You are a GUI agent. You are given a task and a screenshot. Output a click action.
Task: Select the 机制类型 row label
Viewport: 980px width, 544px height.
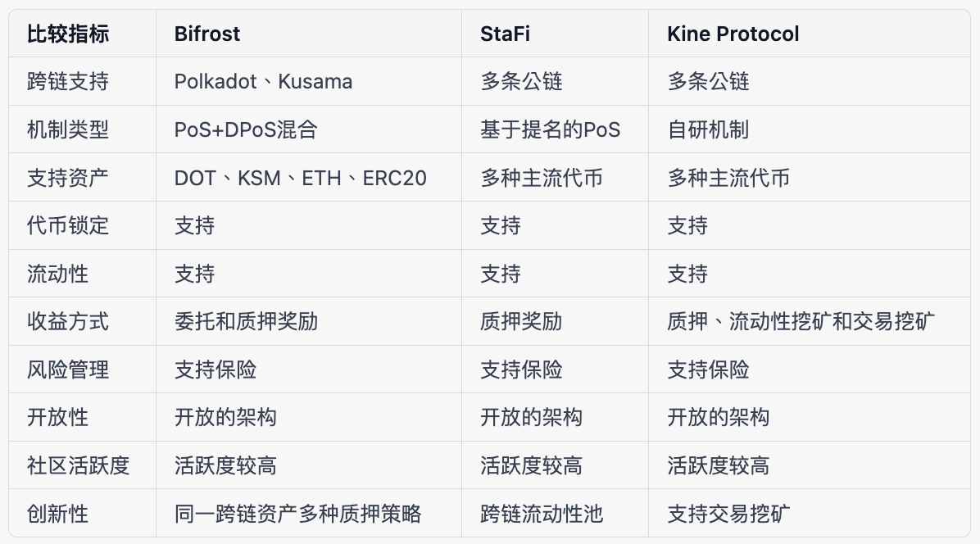pyautogui.click(x=68, y=129)
